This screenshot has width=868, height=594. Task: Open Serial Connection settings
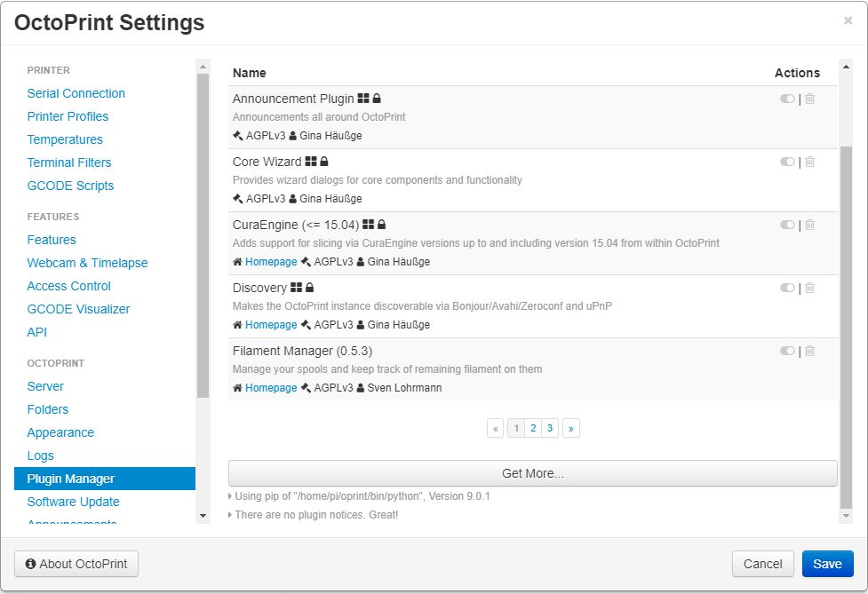click(x=76, y=93)
